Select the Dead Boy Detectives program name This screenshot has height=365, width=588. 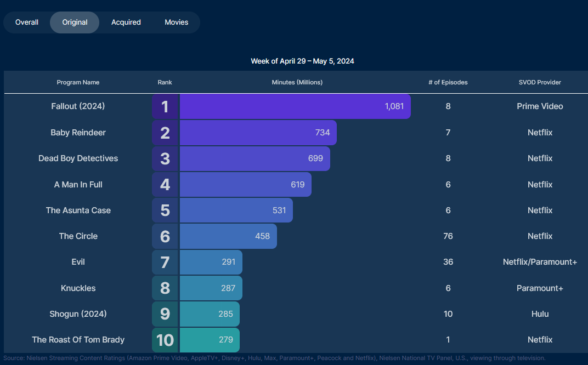tap(78, 158)
